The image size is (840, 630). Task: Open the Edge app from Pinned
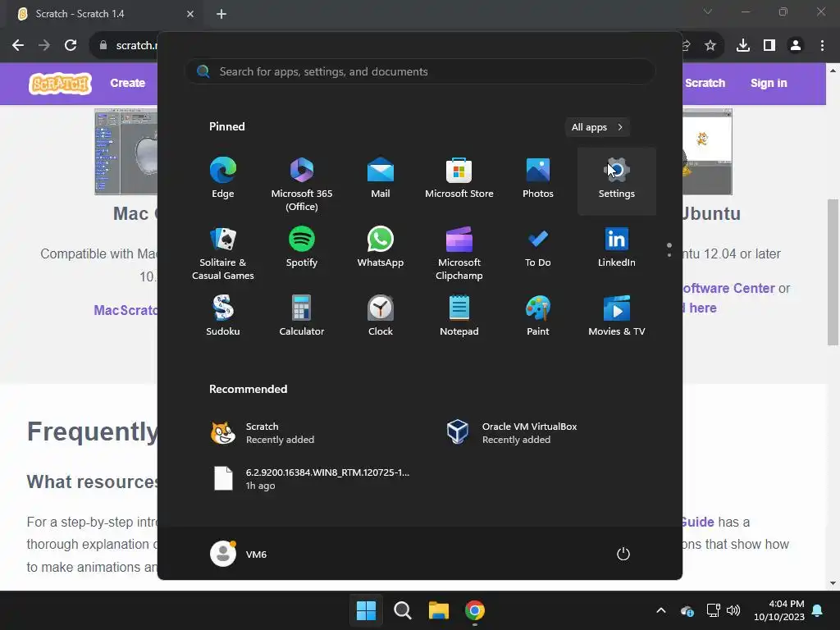pyautogui.click(x=223, y=179)
